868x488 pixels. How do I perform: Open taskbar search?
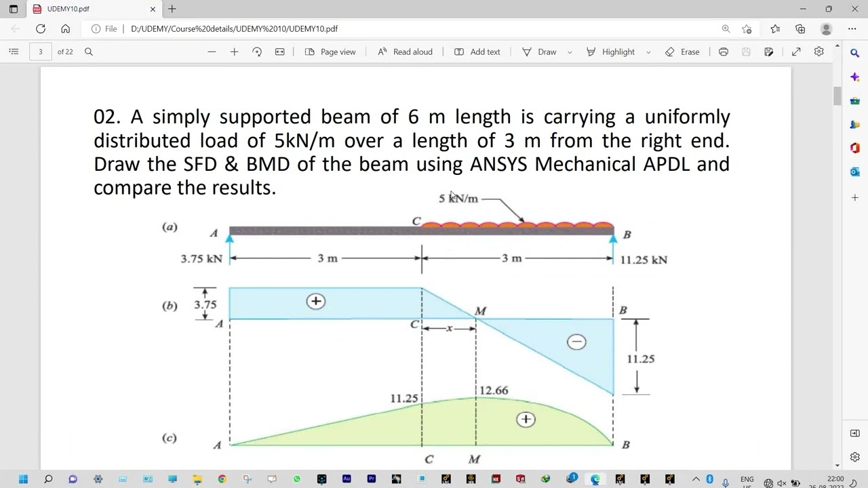(48, 479)
